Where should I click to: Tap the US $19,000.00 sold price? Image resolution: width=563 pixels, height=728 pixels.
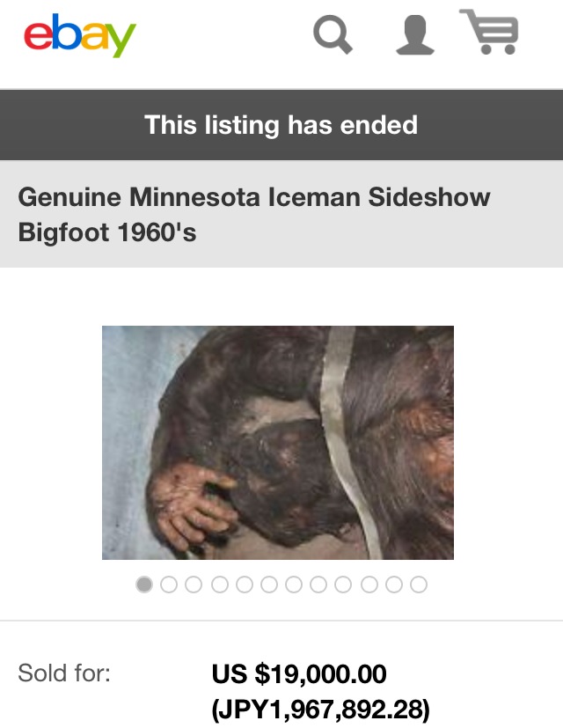(x=299, y=673)
